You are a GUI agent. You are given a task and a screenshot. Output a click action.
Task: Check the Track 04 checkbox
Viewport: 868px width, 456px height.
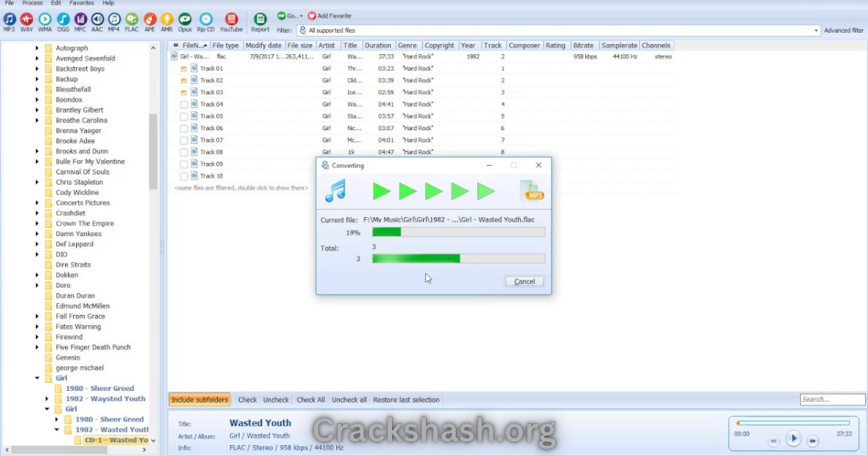point(184,104)
